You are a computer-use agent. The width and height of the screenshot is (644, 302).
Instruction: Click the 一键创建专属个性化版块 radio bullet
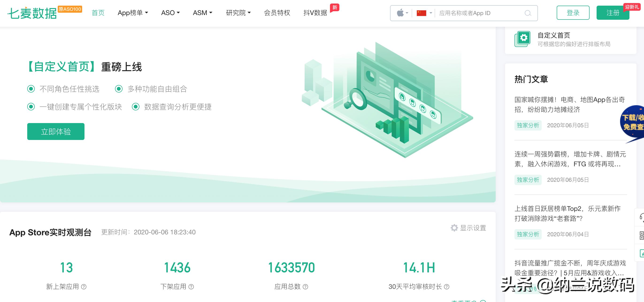[31, 107]
